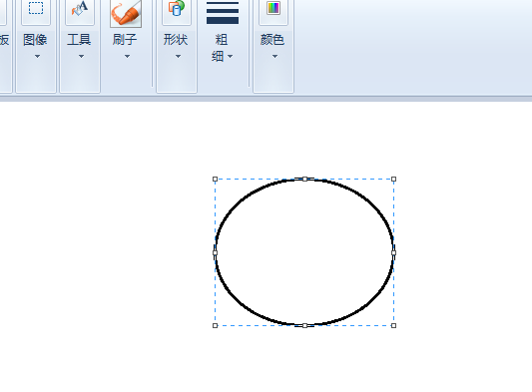Click the 图像 label
This screenshot has width=532, height=392.
click(x=35, y=40)
